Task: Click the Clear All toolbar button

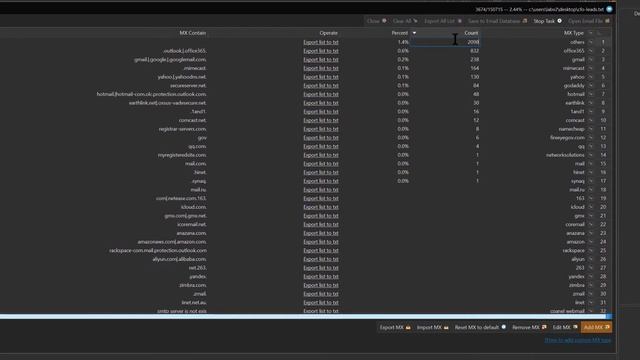Action: (x=405, y=21)
